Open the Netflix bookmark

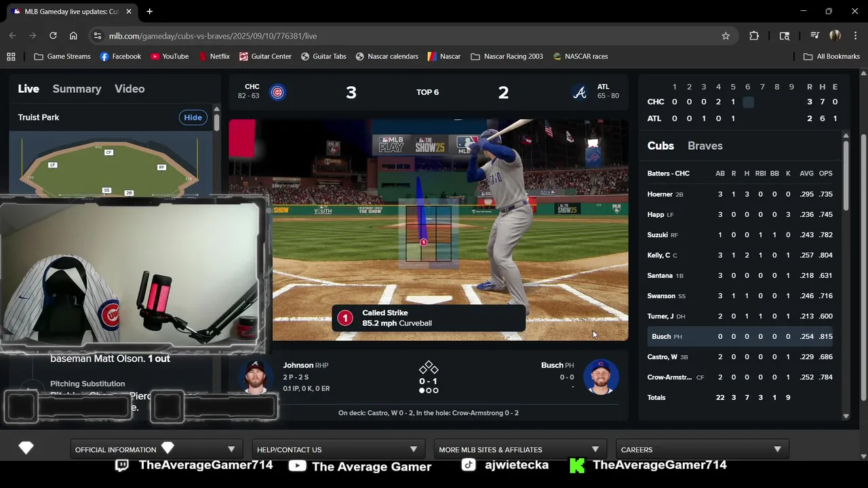click(214, 56)
